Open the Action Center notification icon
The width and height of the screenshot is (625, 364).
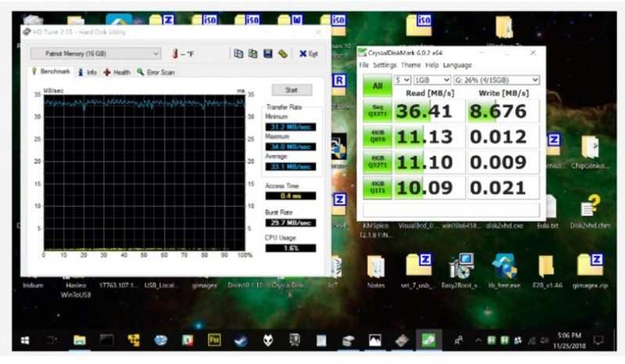(598, 340)
